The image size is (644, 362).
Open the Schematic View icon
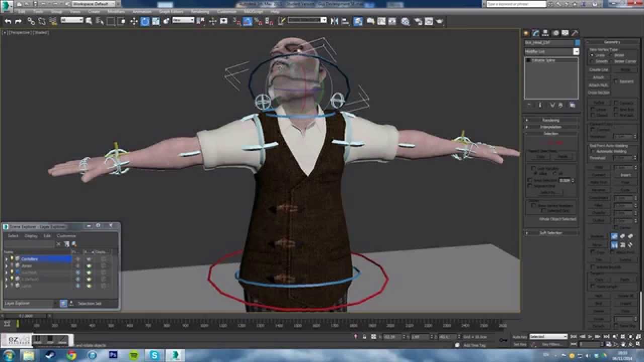[x=393, y=21]
